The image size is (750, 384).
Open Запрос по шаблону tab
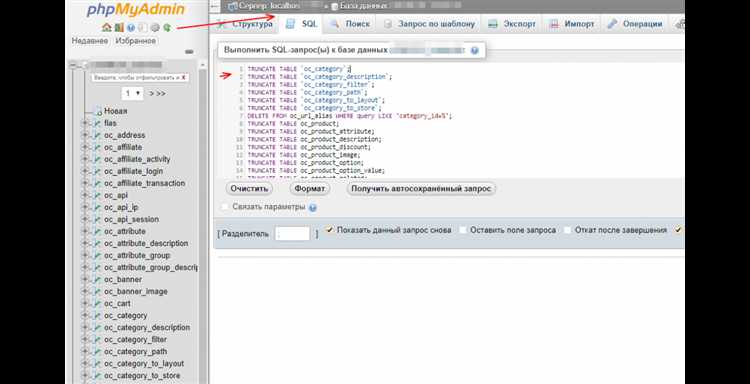tap(430, 24)
